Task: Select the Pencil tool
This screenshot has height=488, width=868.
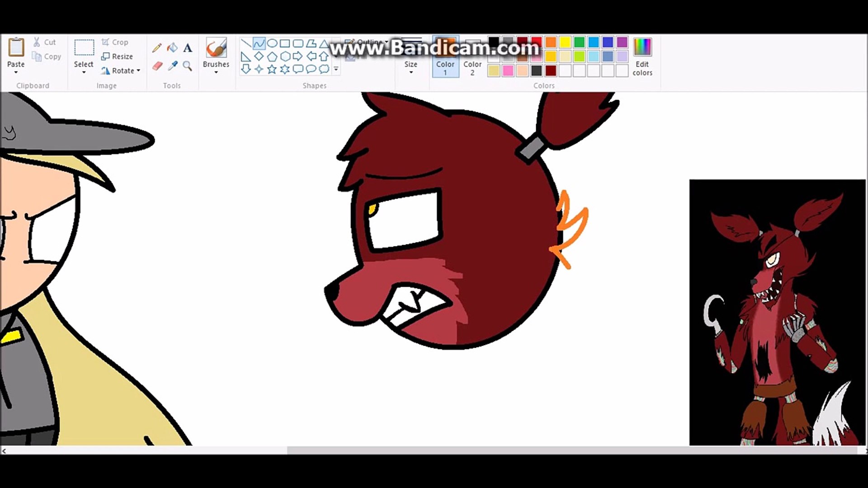Action: click(157, 47)
